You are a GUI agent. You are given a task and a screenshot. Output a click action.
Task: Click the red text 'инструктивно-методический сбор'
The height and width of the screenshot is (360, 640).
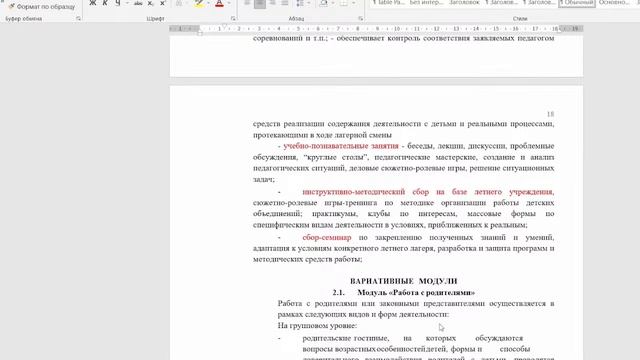click(x=365, y=191)
